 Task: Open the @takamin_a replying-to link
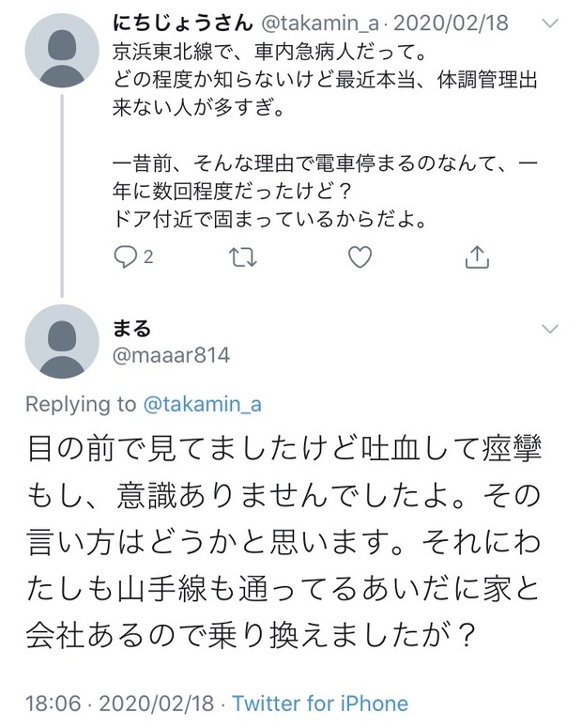click(203, 405)
